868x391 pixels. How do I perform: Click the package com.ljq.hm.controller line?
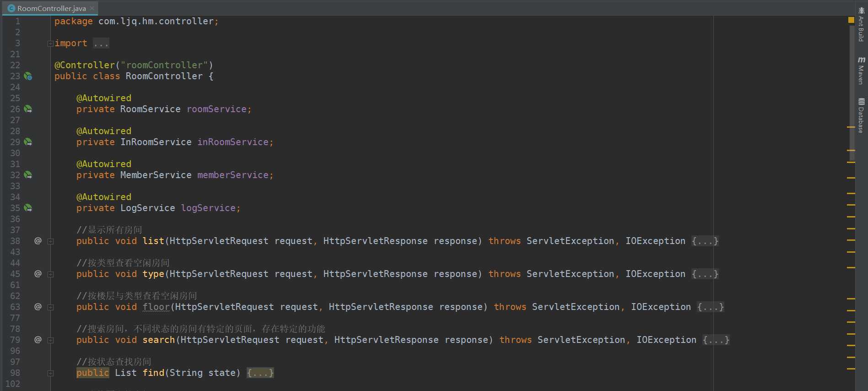click(136, 21)
